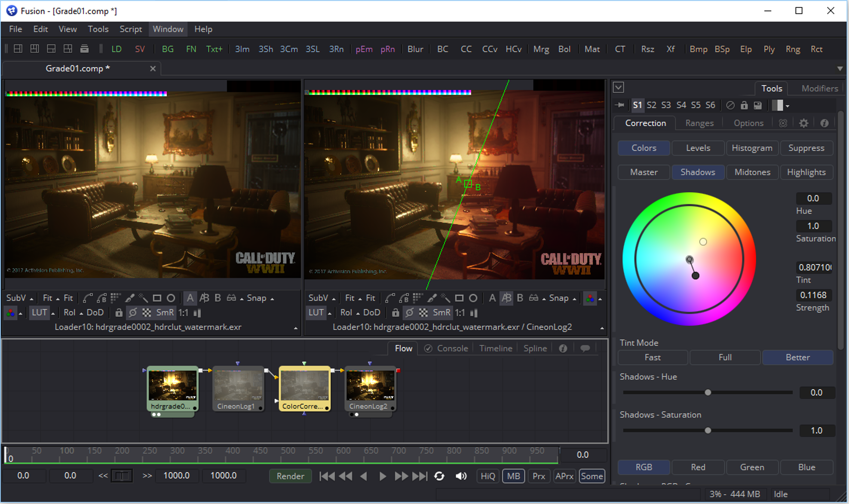This screenshot has width=849, height=504.
Task: Insert Blur tool from toolbar
Action: pos(415,49)
